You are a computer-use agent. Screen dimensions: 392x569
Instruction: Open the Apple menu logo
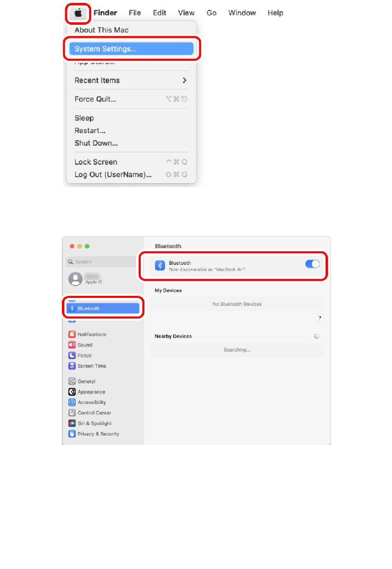(x=78, y=13)
